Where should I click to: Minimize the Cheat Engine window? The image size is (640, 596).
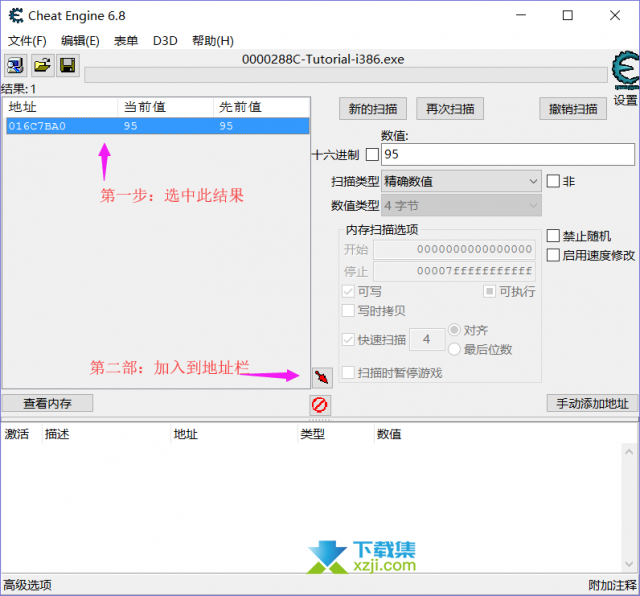coord(521,16)
